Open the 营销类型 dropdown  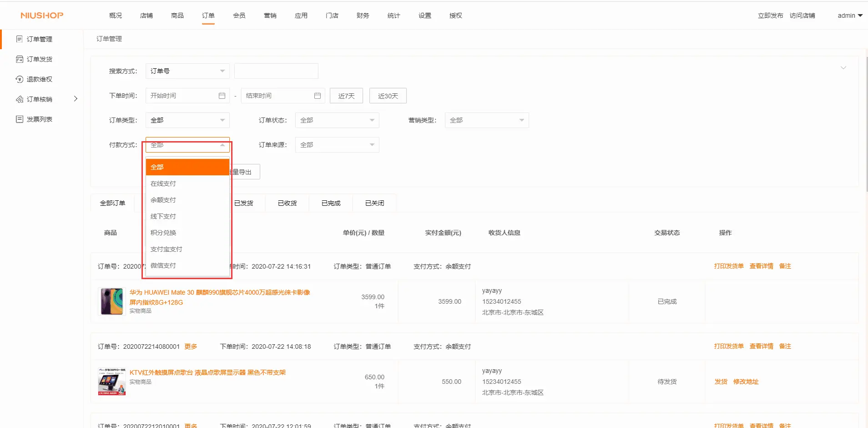pyautogui.click(x=486, y=120)
